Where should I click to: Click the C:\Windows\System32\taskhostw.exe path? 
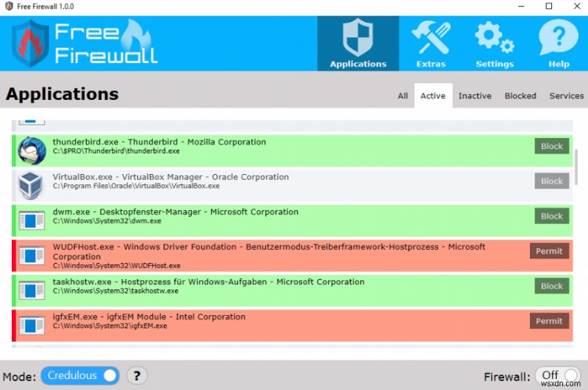(115, 291)
